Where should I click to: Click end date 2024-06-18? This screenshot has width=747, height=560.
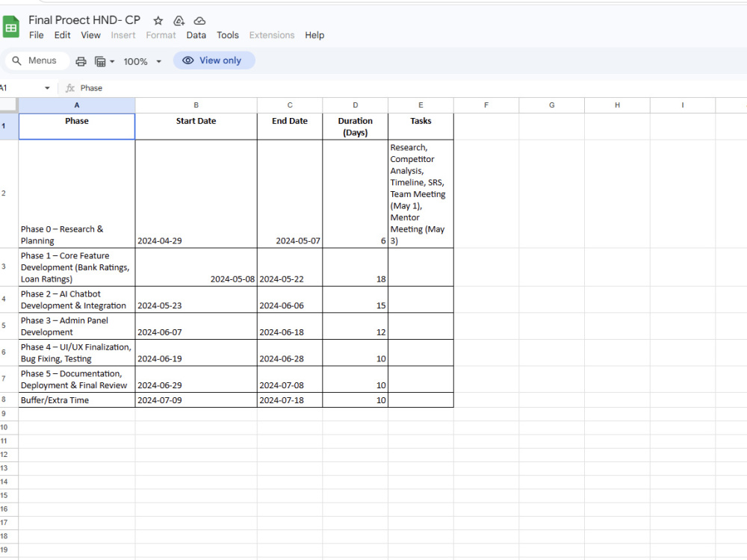[x=290, y=326]
